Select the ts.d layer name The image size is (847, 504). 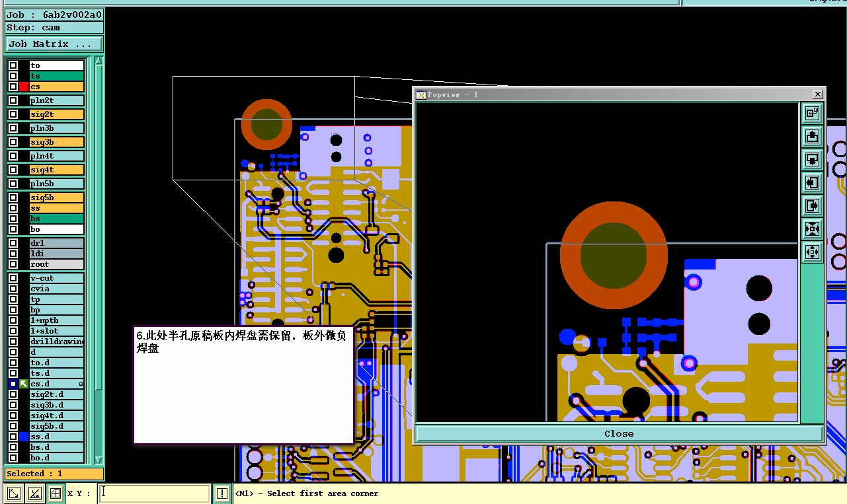pos(57,373)
